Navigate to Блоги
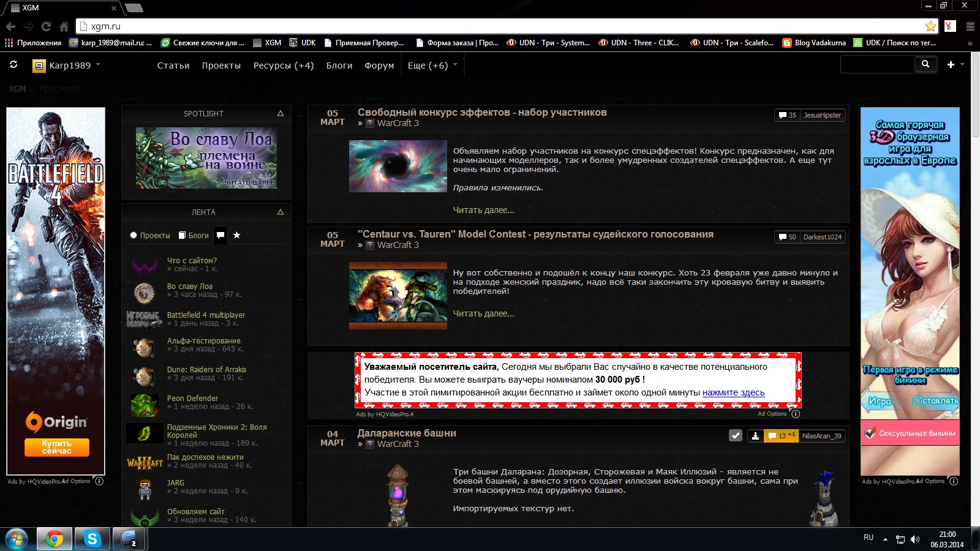The image size is (980, 551). click(x=339, y=66)
